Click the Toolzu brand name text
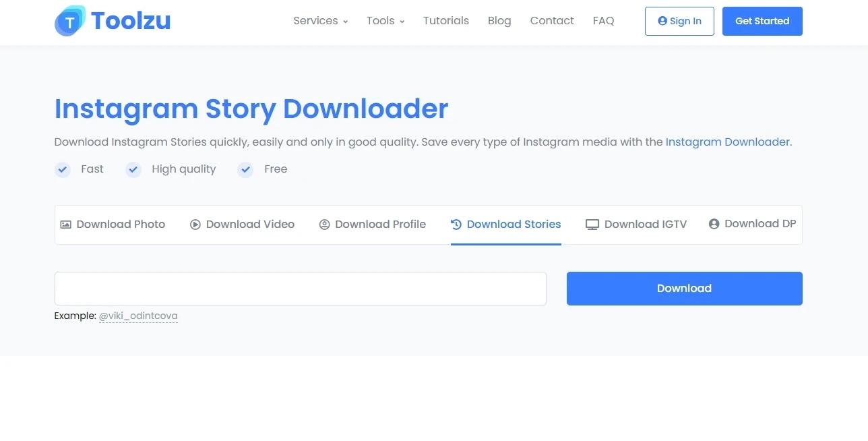The width and height of the screenshot is (868, 441). pos(131,21)
